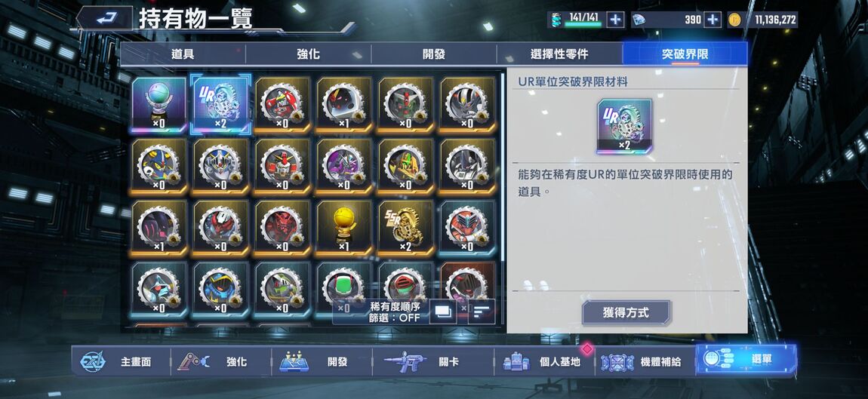
Task: Switch to the 道具 tab
Action: (183, 54)
